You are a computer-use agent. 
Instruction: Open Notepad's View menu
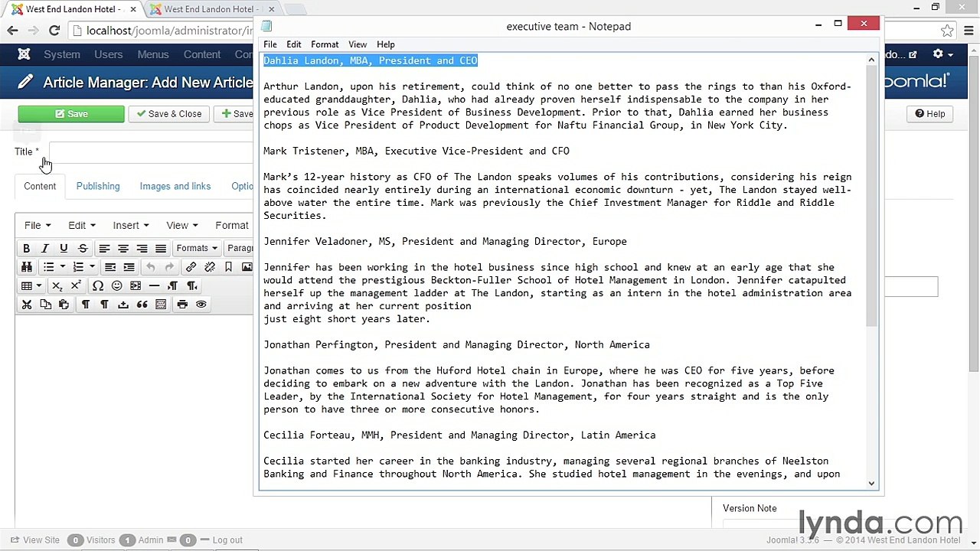pyautogui.click(x=358, y=44)
